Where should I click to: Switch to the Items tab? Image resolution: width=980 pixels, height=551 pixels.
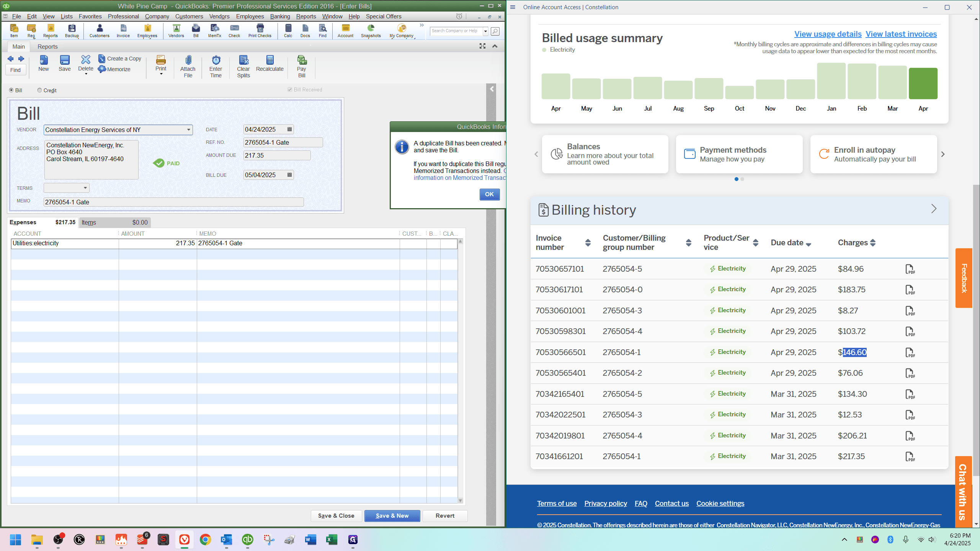coord(114,222)
